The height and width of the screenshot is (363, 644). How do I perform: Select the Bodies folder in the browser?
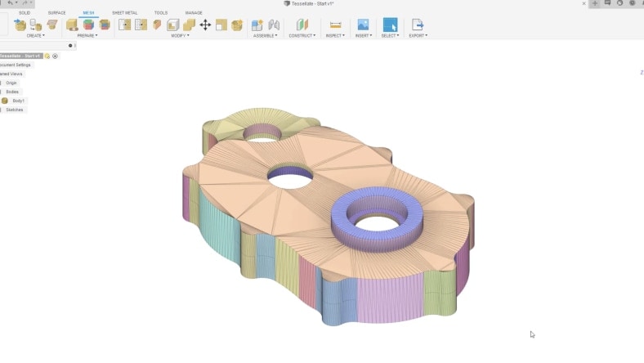12,92
